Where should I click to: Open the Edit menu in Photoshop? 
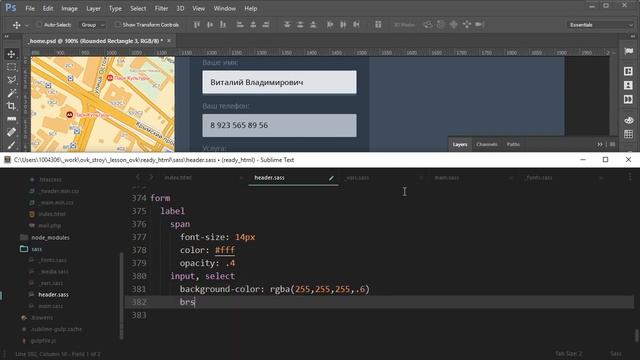(x=48, y=8)
